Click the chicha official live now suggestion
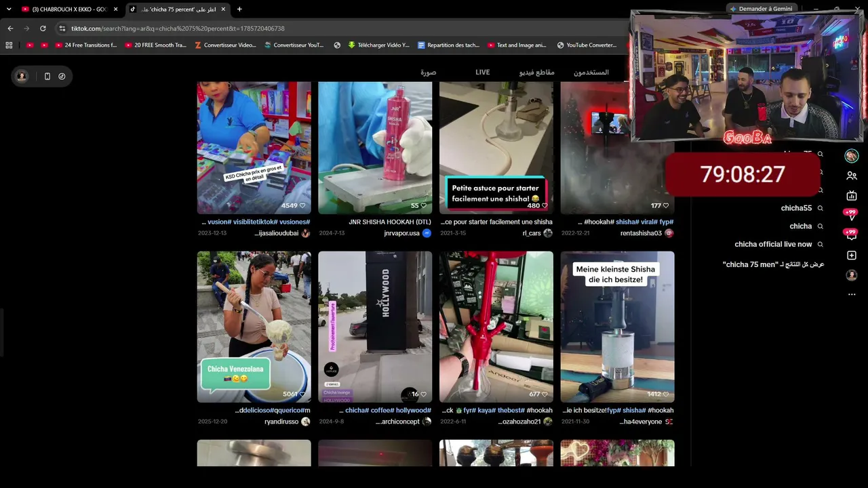The width and height of the screenshot is (868, 488). coord(773,245)
